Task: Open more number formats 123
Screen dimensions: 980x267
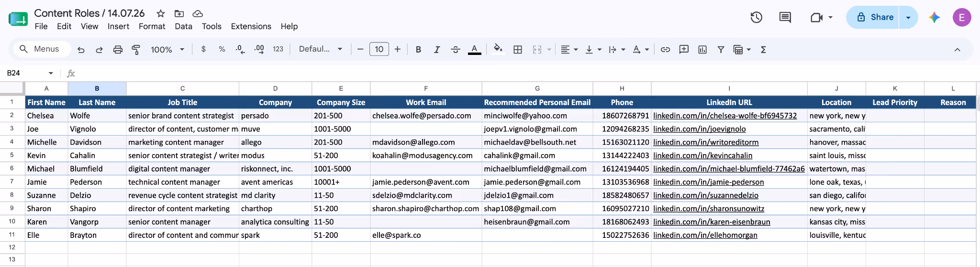Action: tap(278, 49)
